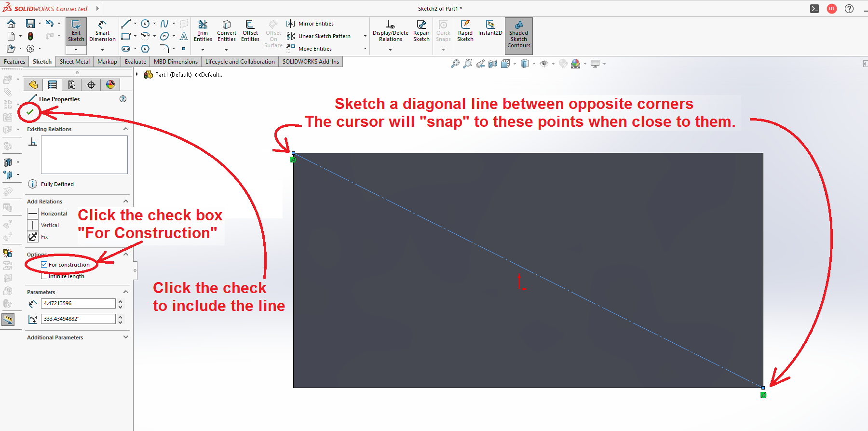The width and height of the screenshot is (868, 431).
Task: Open Display/Delete Relations tool
Action: tap(390, 31)
